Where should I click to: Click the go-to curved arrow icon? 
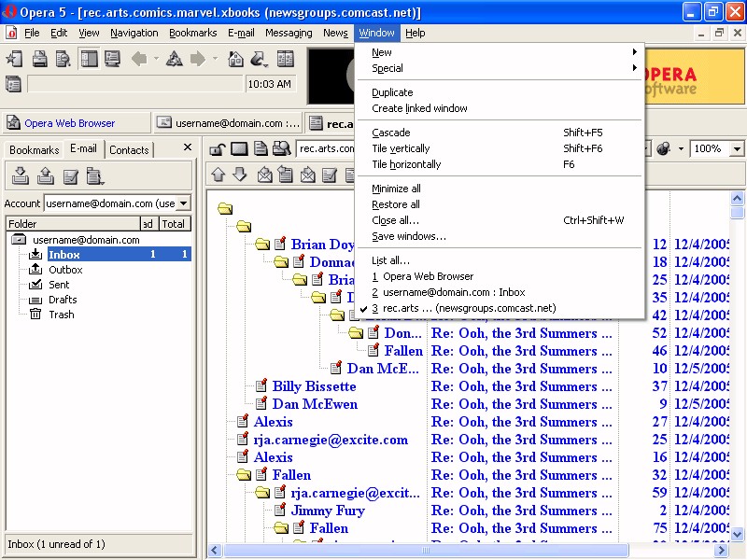pos(259,59)
